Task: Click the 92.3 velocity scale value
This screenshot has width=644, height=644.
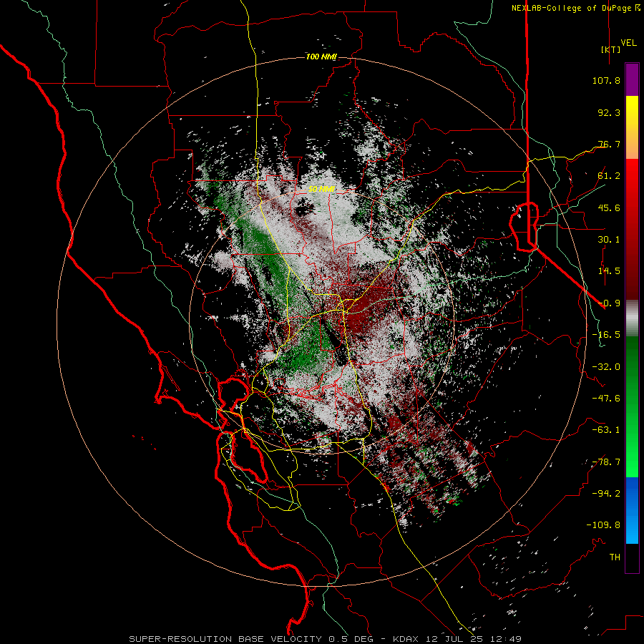Action: click(x=609, y=112)
